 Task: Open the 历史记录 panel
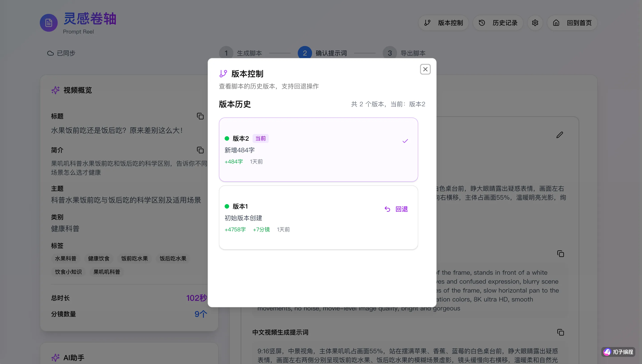498,23
